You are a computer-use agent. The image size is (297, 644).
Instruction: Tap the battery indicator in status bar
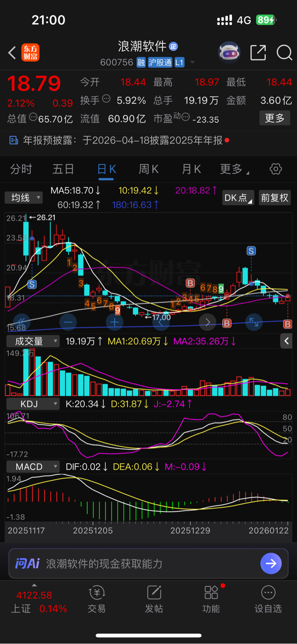pos(266,20)
